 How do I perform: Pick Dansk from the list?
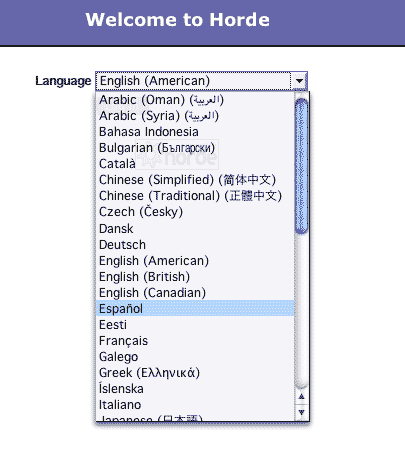click(x=195, y=228)
